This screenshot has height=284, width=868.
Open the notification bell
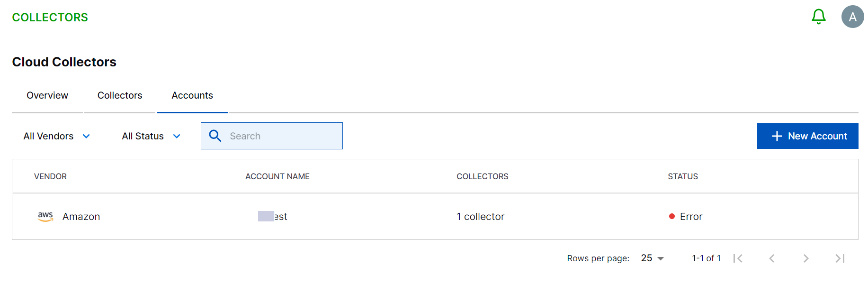click(x=819, y=16)
